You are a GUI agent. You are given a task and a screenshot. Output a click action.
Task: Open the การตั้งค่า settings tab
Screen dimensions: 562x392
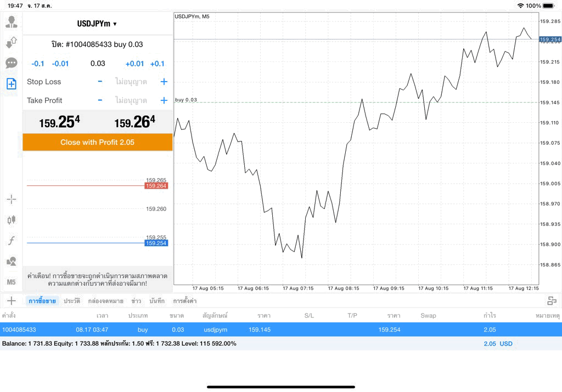(x=184, y=300)
